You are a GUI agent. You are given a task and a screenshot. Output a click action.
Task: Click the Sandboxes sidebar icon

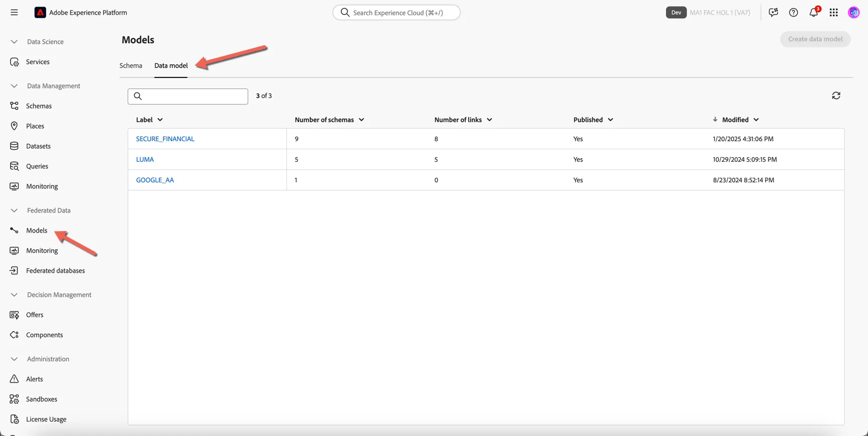(14, 399)
